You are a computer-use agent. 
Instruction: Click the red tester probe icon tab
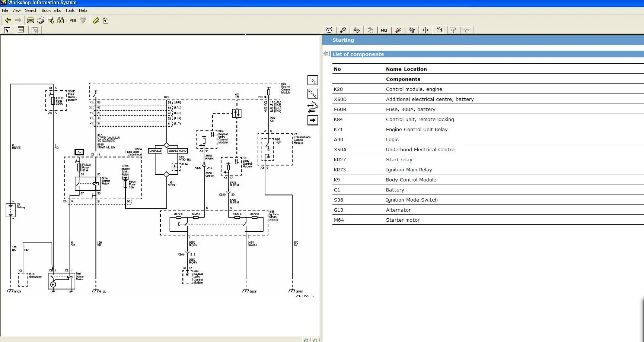tap(398, 30)
